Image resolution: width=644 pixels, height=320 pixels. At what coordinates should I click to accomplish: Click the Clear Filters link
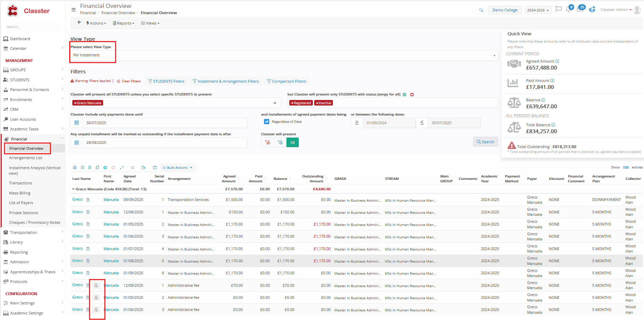pos(129,81)
